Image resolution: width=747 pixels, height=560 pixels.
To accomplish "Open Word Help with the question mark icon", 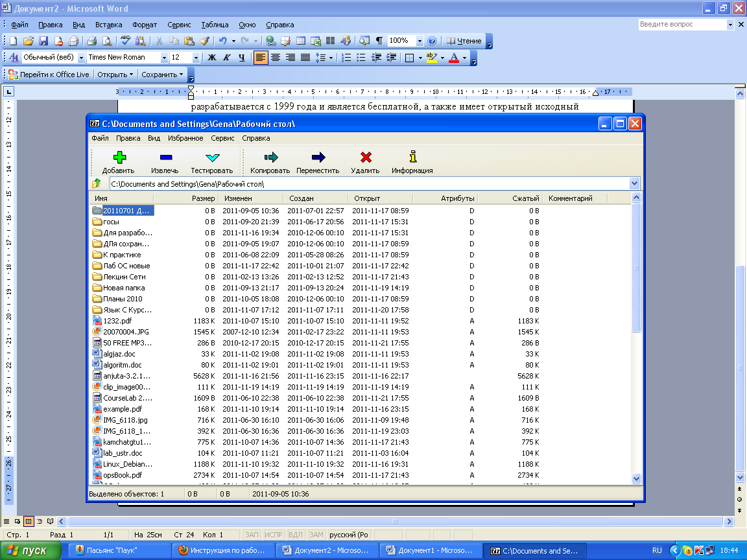I will point(432,41).
